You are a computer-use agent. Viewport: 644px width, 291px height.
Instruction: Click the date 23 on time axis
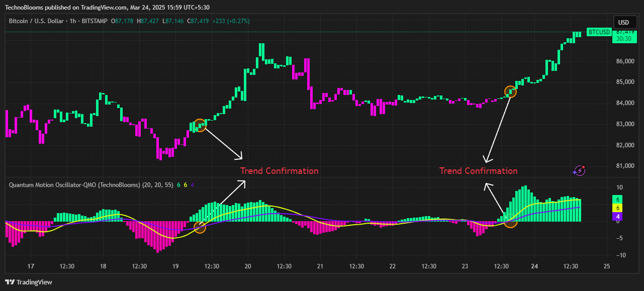[x=465, y=266]
